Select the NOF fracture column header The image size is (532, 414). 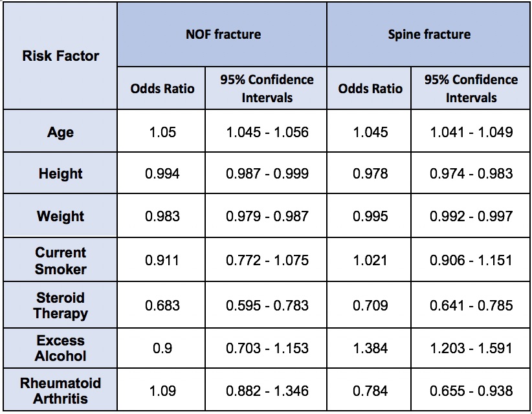[222, 34]
